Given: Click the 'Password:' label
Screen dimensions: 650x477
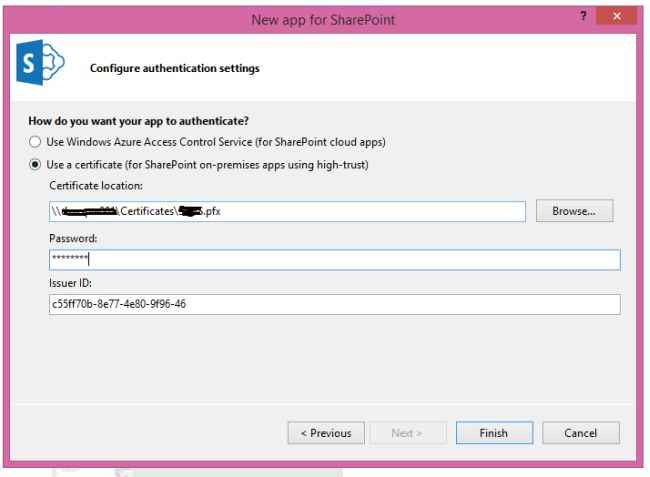Looking at the screenshot, I should (x=73, y=238).
